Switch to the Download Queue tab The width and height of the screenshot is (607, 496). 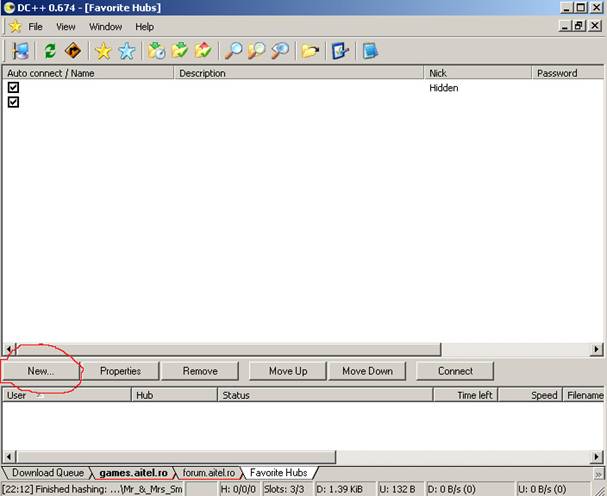coord(48,472)
